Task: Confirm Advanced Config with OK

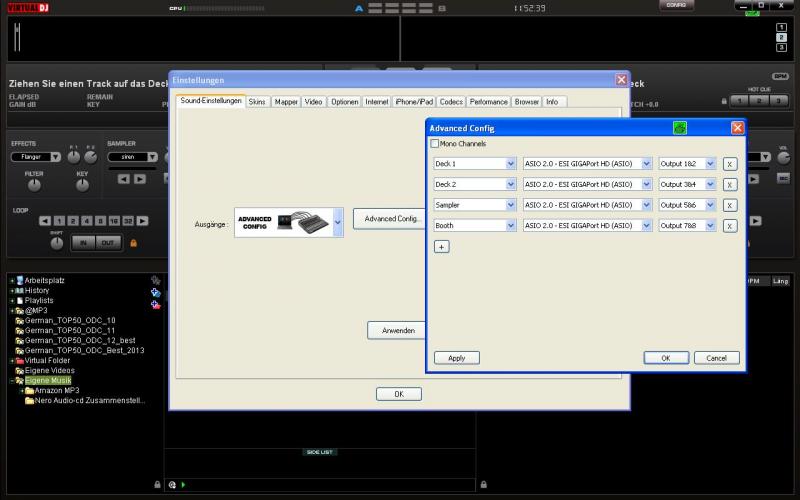Action: pyautogui.click(x=666, y=358)
